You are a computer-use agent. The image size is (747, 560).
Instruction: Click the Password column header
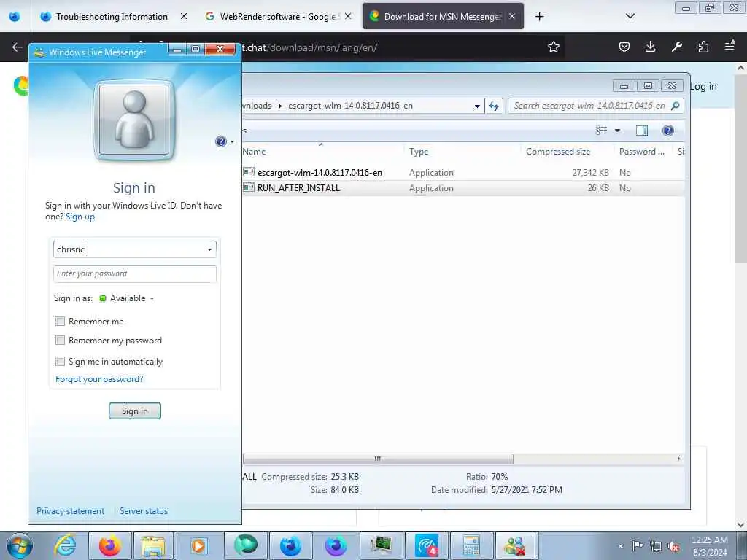coord(642,152)
